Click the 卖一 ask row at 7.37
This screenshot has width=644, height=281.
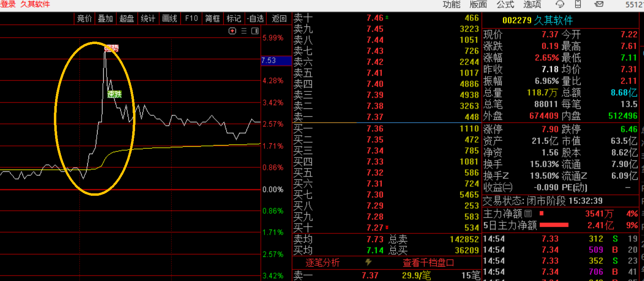coord(386,117)
